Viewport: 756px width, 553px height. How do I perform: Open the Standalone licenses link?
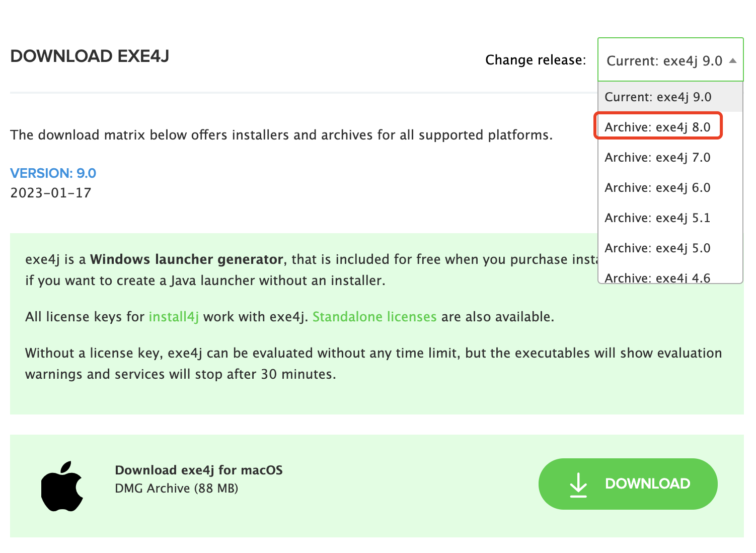pyautogui.click(x=374, y=317)
